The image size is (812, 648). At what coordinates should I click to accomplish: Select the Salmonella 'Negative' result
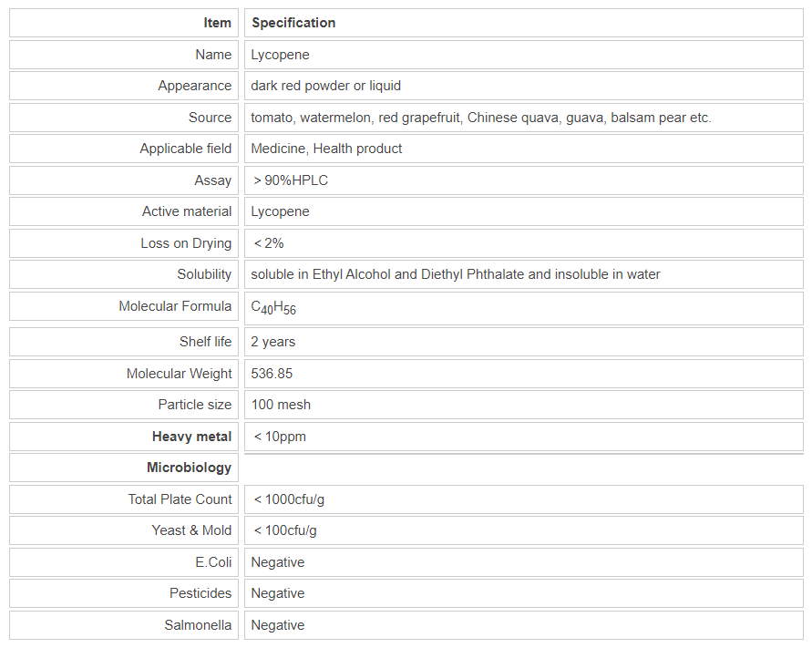coord(278,625)
